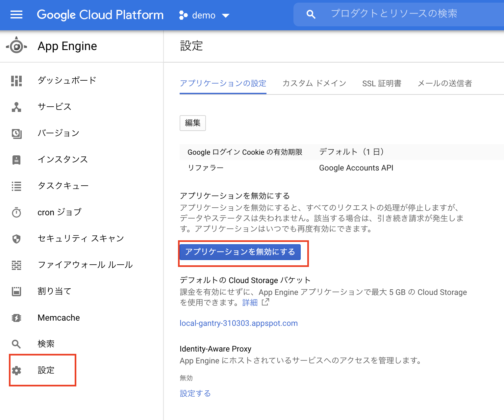Click the services icon next to サービス
The width and height of the screenshot is (504, 420).
click(16, 107)
